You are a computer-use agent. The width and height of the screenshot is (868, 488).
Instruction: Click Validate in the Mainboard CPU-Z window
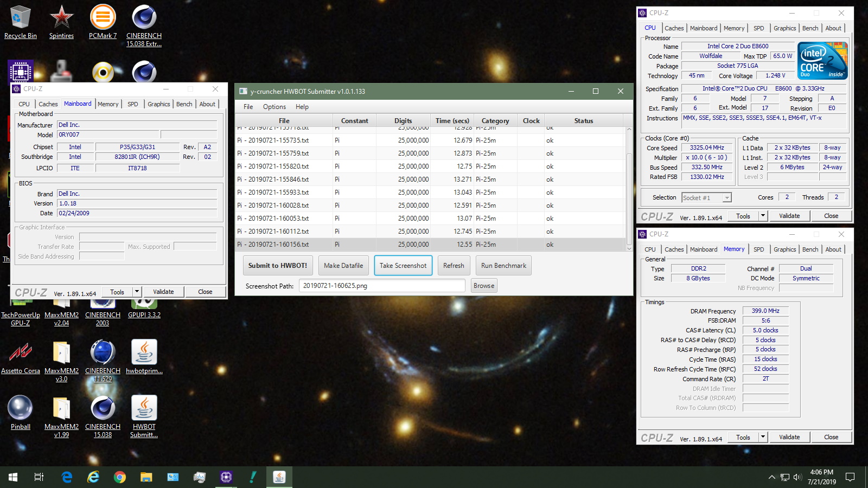tap(163, 292)
